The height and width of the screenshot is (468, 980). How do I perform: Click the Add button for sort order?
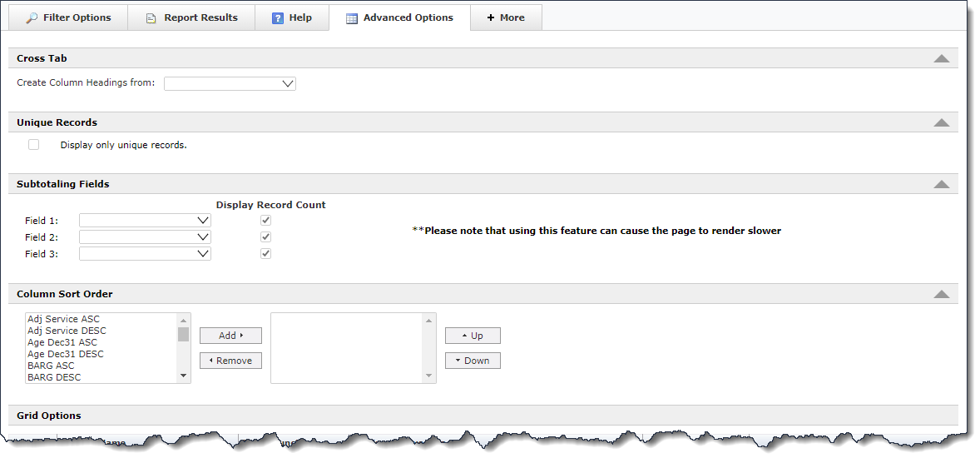click(230, 336)
